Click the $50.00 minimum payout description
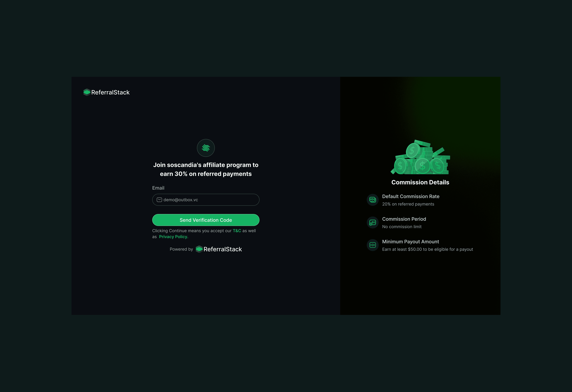The height and width of the screenshot is (392, 572). [x=427, y=249]
